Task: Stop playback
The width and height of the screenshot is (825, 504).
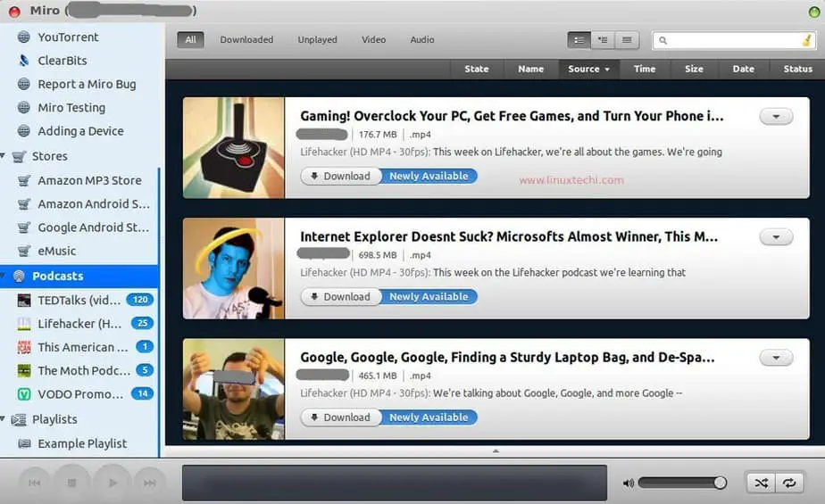Action: click(72, 483)
